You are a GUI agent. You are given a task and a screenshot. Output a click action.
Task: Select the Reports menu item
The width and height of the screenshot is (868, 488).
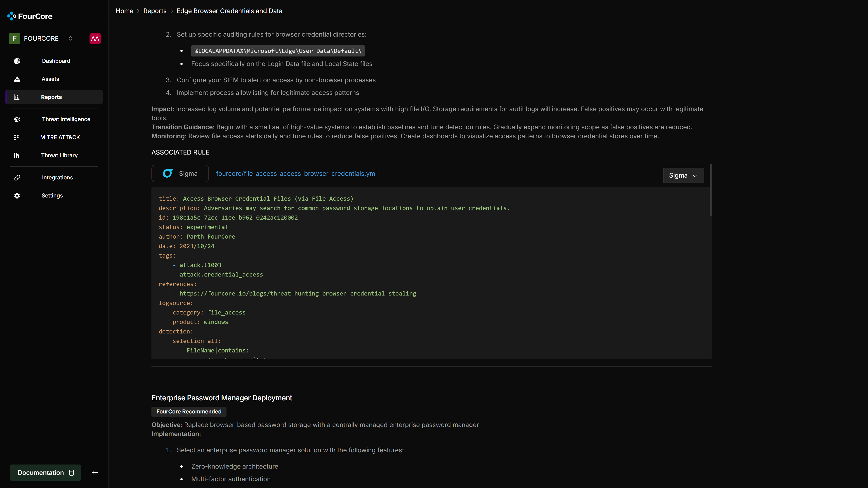pos(54,97)
